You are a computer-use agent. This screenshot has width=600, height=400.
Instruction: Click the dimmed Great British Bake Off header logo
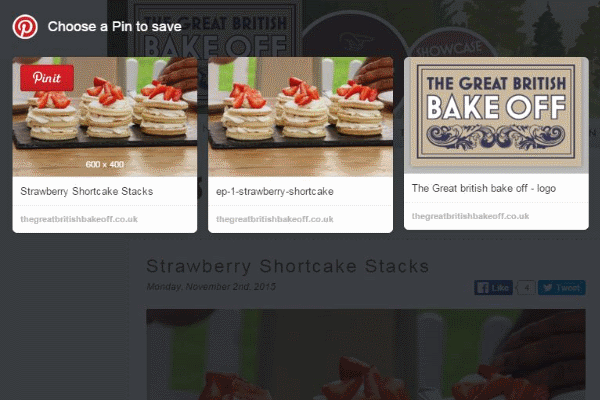(x=215, y=33)
